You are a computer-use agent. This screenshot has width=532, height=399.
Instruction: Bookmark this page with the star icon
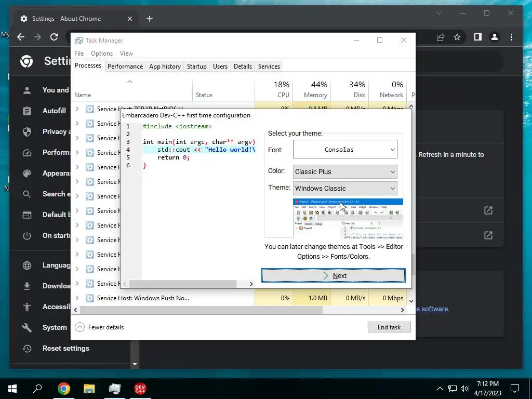coord(457,37)
